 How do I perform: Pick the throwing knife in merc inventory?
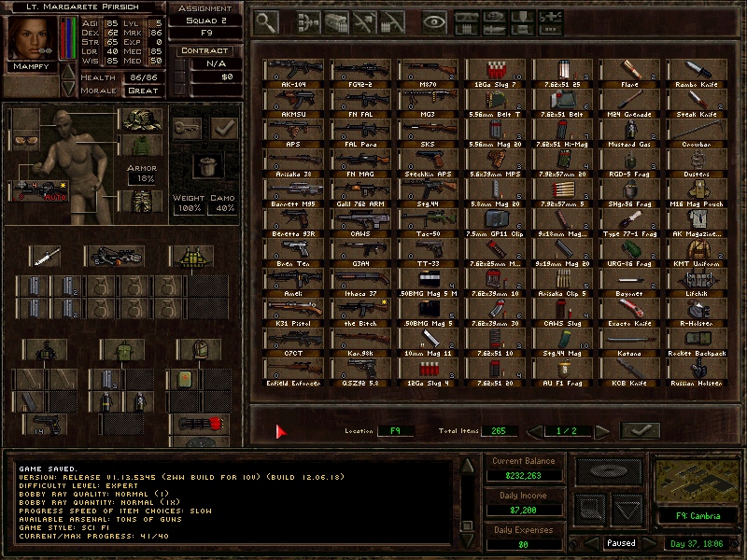[45, 256]
